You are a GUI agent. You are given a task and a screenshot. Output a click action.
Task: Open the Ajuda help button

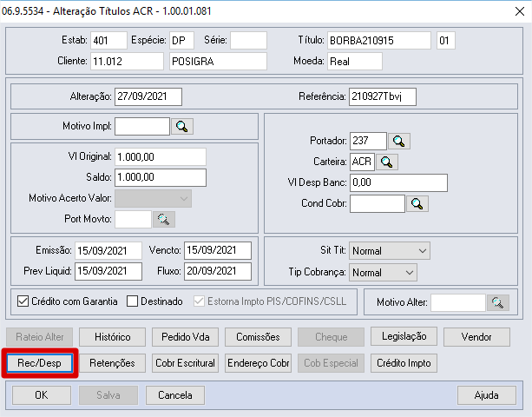(487, 395)
